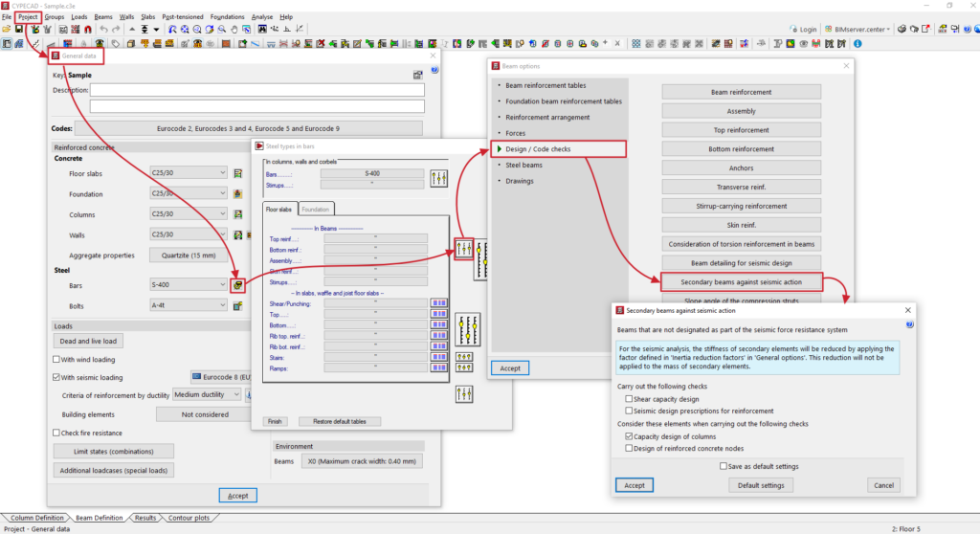Open Bolts A-4t dropdown
Screen dimensions: 980x534
[x=189, y=305]
